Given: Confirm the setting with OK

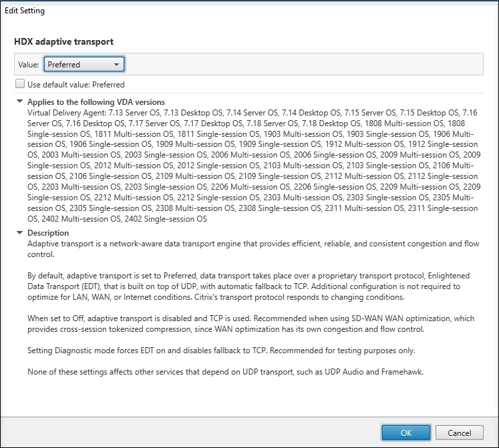Looking at the screenshot, I should (406, 433).
